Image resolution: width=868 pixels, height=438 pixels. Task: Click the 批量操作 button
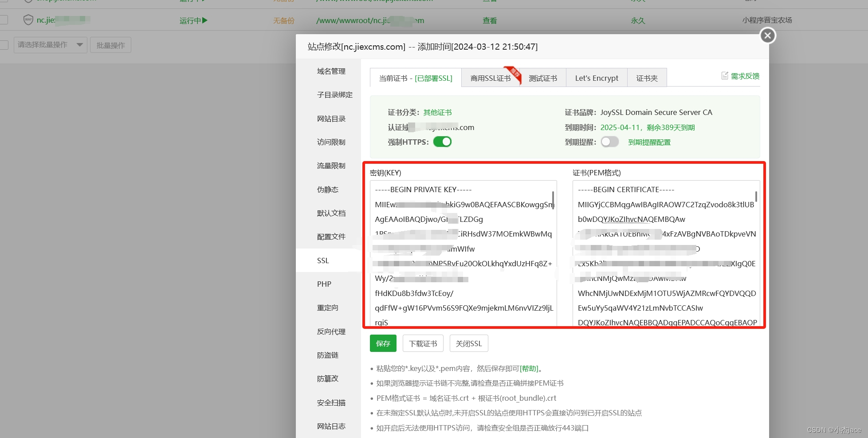(110, 45)
